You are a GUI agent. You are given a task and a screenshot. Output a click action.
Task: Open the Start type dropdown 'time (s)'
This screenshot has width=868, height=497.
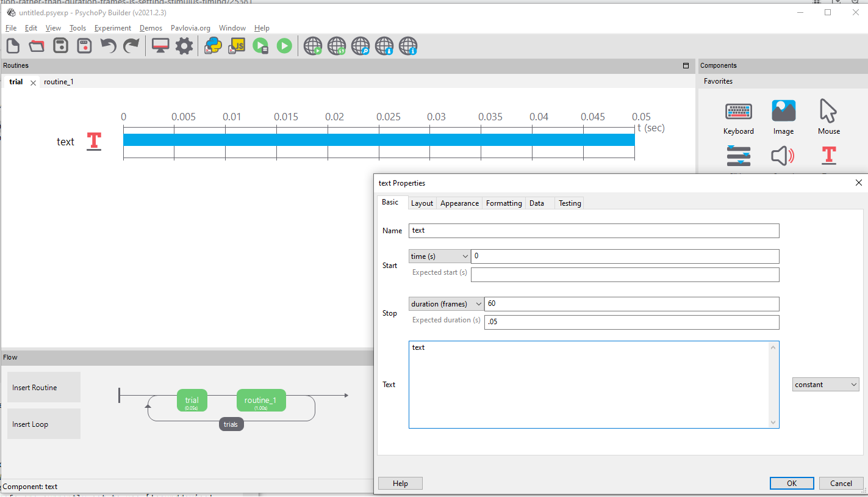coord(439,256)
